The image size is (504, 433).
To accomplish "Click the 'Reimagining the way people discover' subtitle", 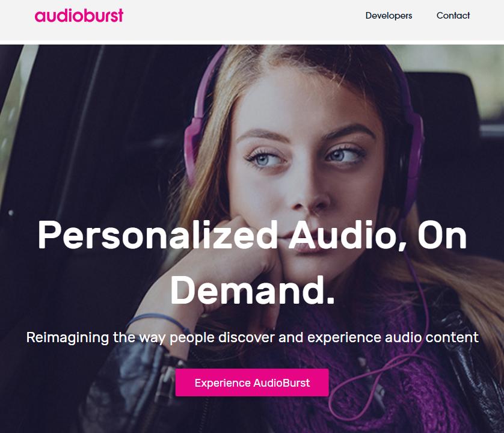I will coord(253,337).
